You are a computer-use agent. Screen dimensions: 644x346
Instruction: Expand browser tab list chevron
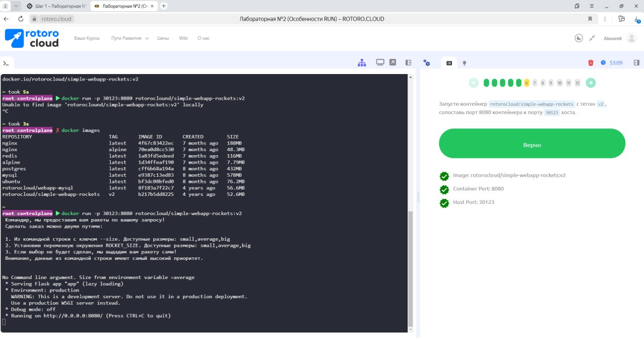pos(17,6)
